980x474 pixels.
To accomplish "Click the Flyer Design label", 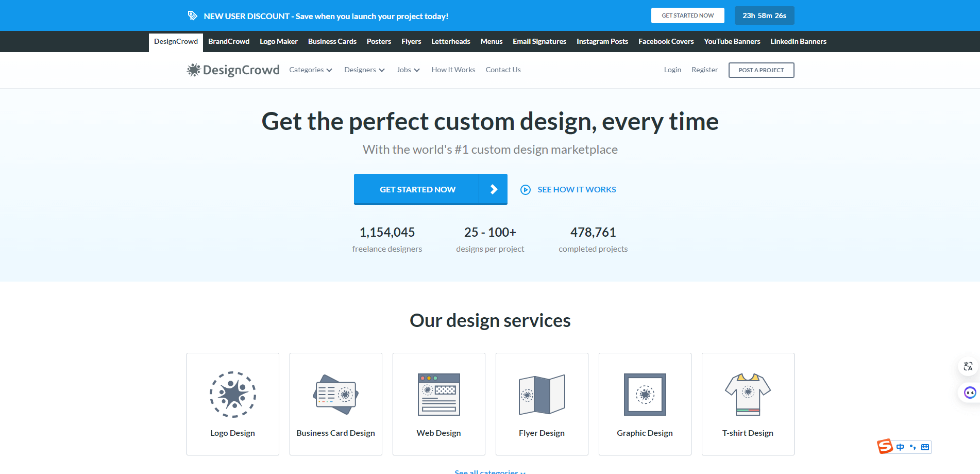I will click(542, 433).
